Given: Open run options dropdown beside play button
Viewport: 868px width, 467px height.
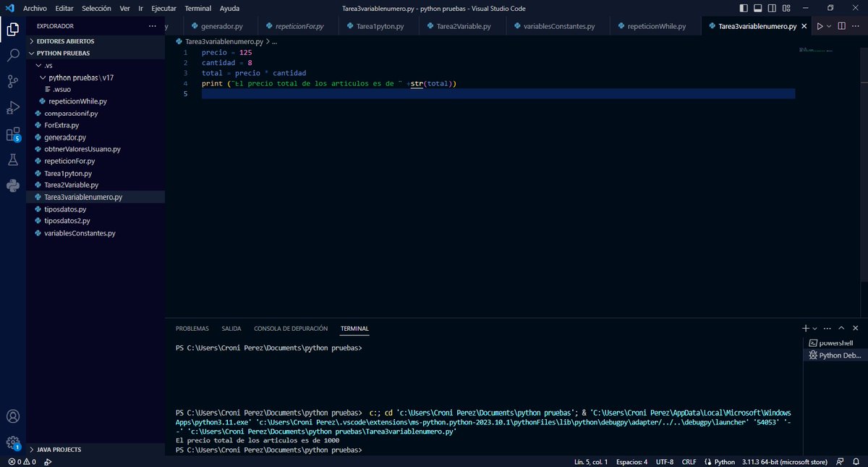Looking at the screenshot, I should 829,26.
